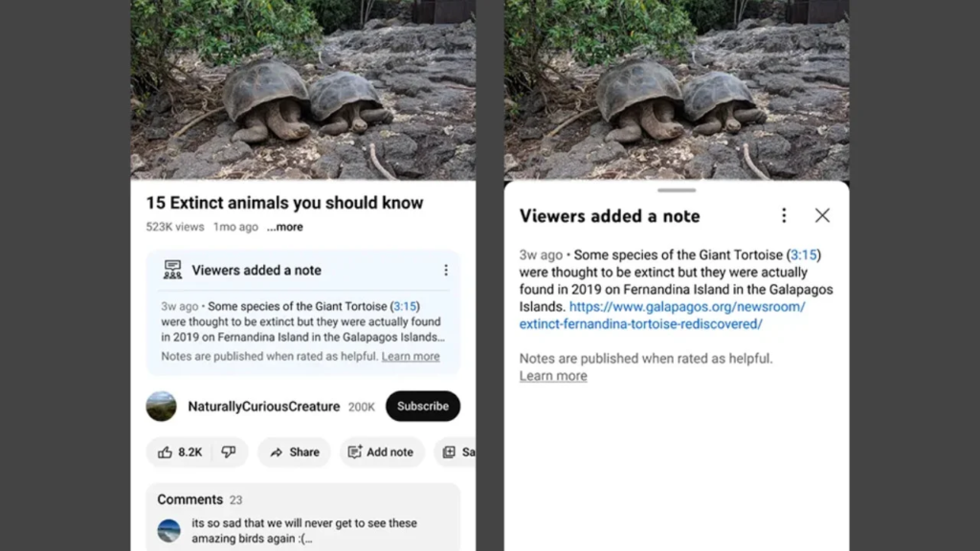Subscribe to NaturallyCuriousCreature channel
The image size is (980, 551).
coord(422,407)
